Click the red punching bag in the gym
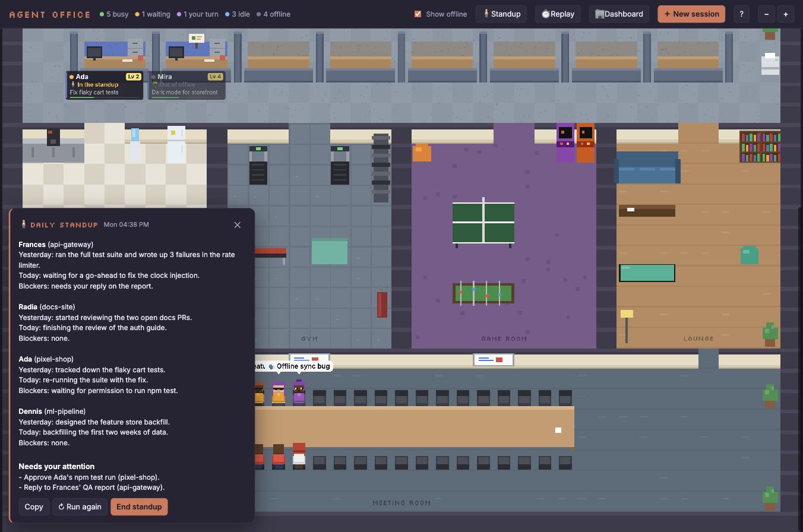 pos(382,303)
